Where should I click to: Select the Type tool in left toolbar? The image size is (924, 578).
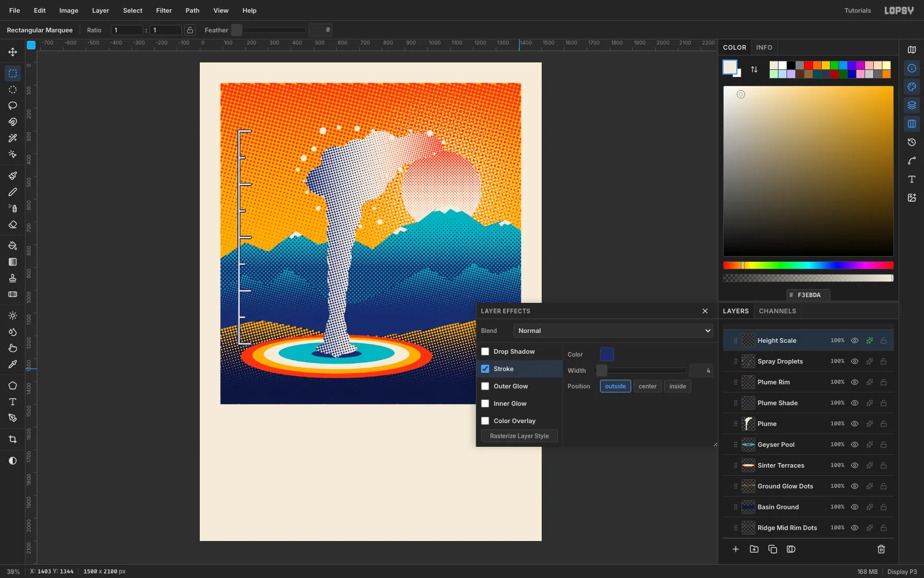(x=13, y=402)
